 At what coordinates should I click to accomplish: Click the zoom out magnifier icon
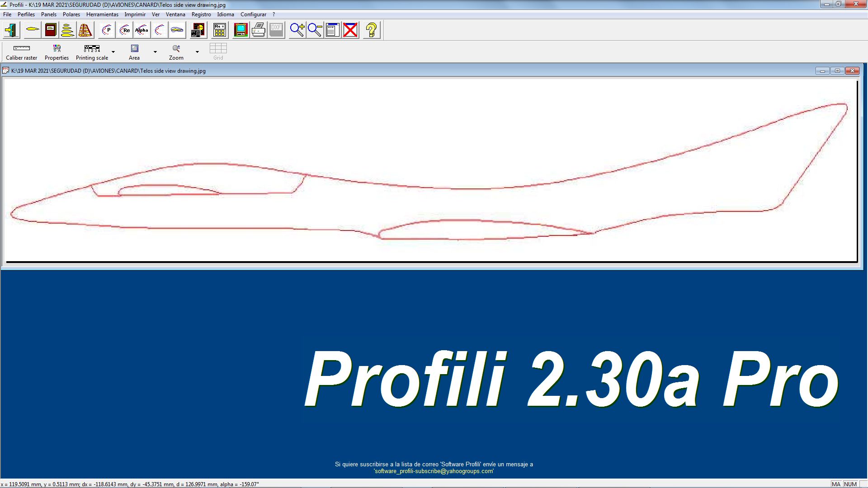(315, 30)
